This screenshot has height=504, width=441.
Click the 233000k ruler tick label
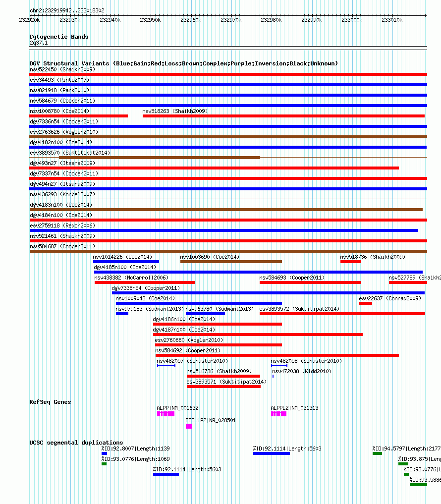pos(352,20)
